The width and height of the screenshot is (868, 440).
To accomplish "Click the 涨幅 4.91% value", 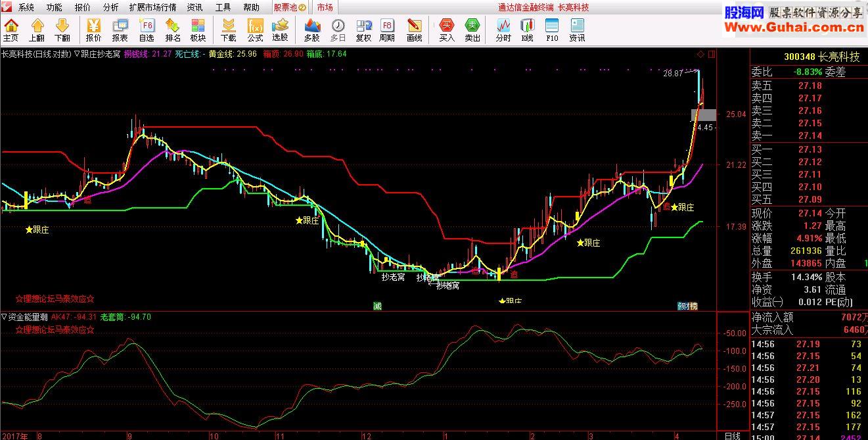I will (808, 238).
